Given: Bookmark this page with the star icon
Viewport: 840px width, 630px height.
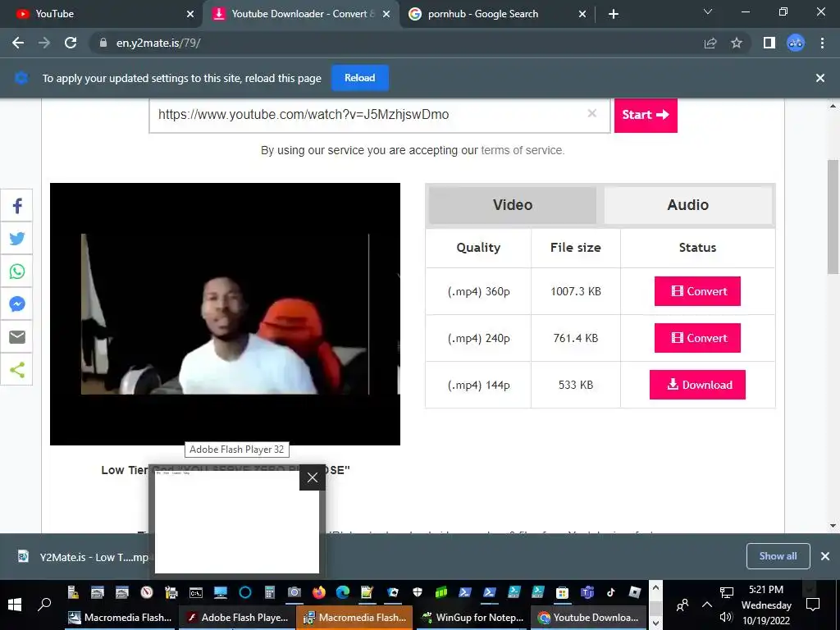Looking at the screenshot, I should pos(737,43).
